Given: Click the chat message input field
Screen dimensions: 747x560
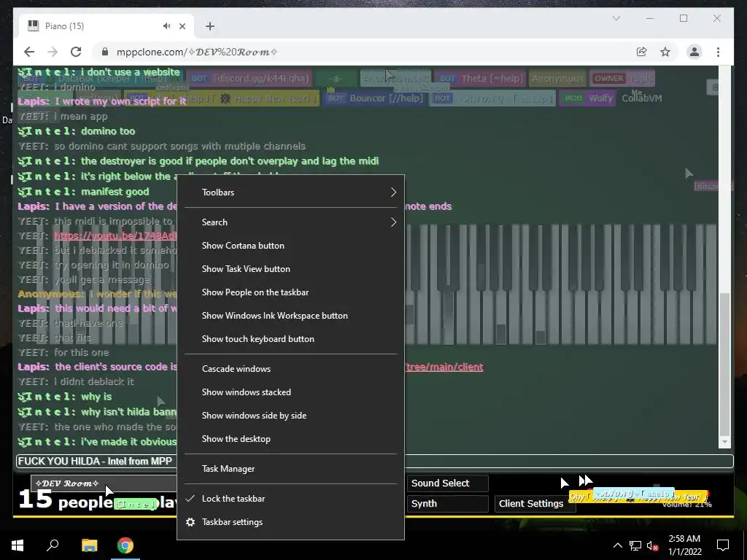Looking at the screenshot, I should pyautogui.click(x=374, y=461).
